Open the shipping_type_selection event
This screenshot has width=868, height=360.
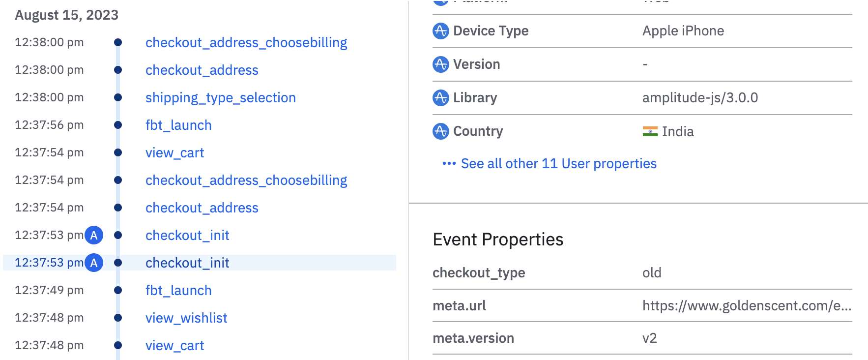point(220,98)
